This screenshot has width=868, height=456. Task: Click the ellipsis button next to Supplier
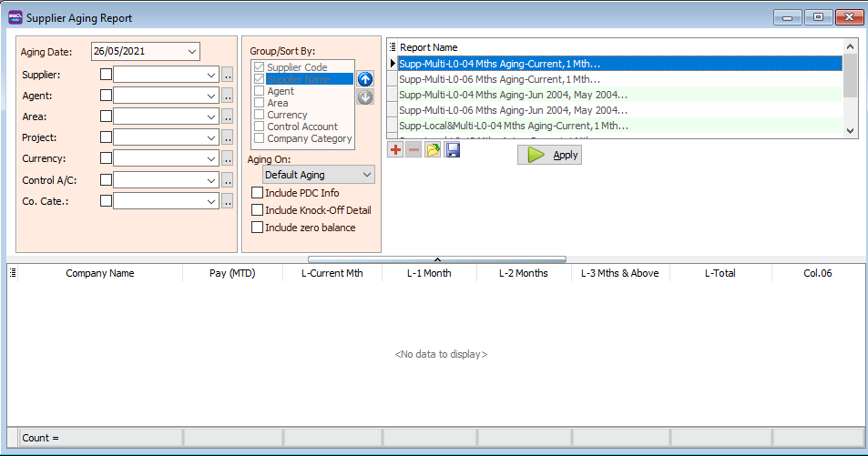pos(228,75)
